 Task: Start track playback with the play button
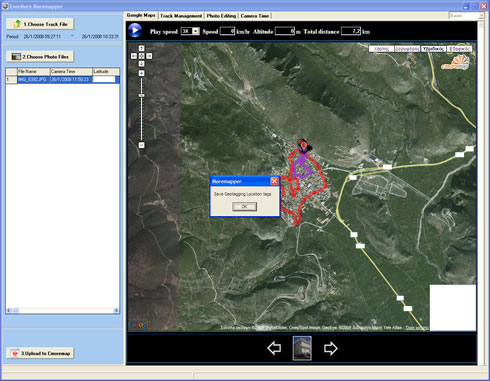pos(135,30)
